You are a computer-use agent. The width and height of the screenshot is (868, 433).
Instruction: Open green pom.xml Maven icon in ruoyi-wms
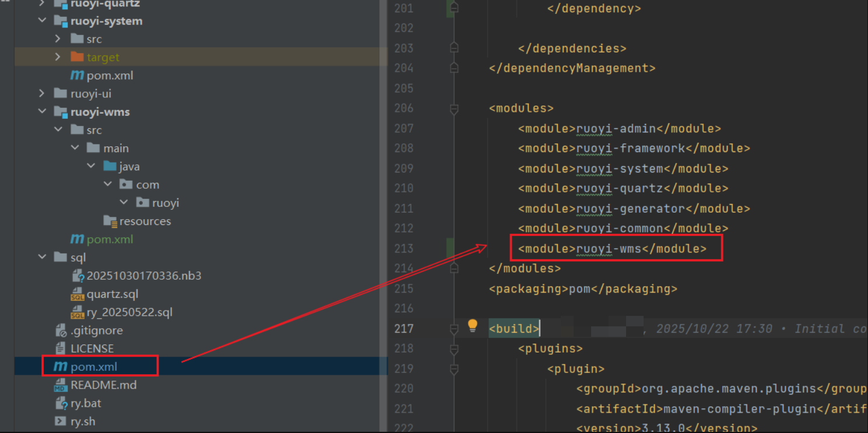77,239
